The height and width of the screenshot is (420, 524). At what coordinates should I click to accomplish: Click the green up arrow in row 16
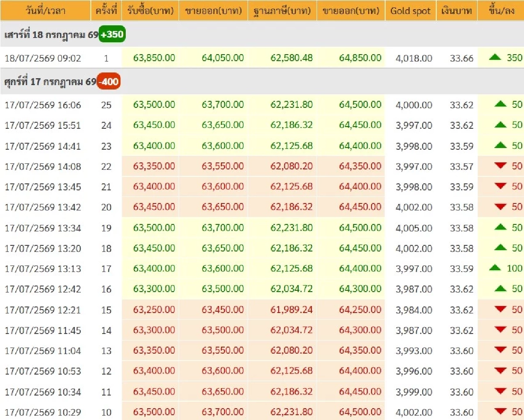click(x=501, y=288)
